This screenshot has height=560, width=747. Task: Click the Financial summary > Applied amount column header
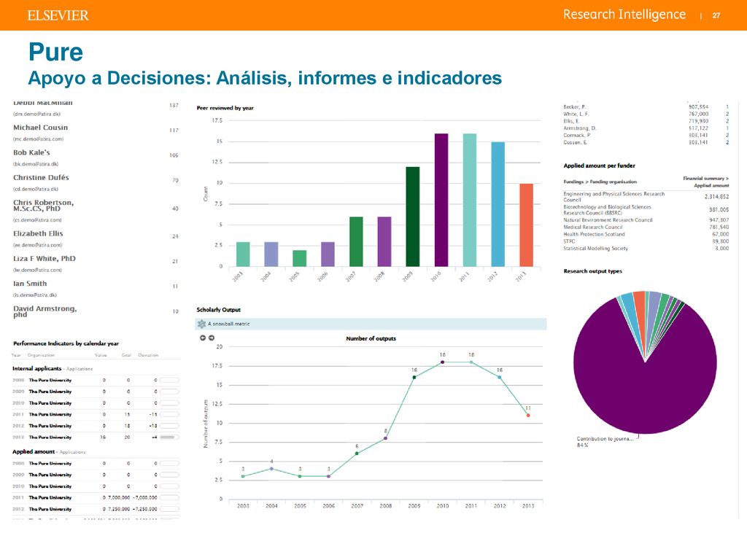(706, 182)
